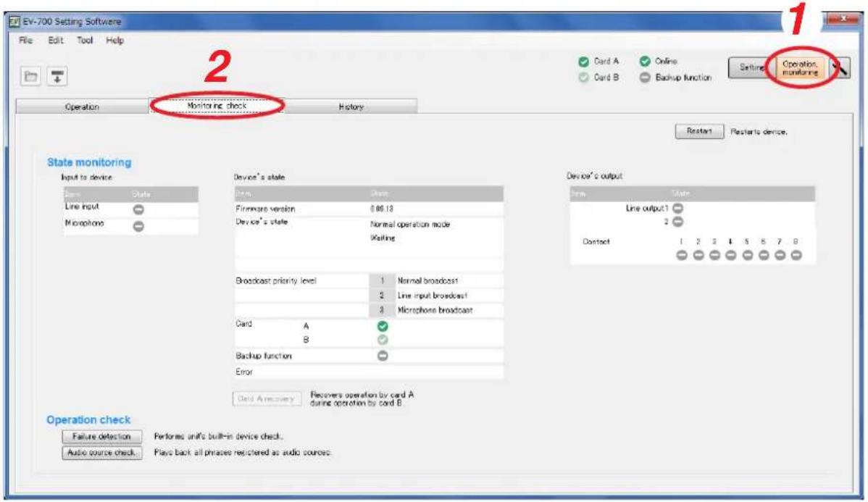The height and width of the screenshot is (502, 868).
Task: Click Card B check icon in device state
Action: pos(383,340)
